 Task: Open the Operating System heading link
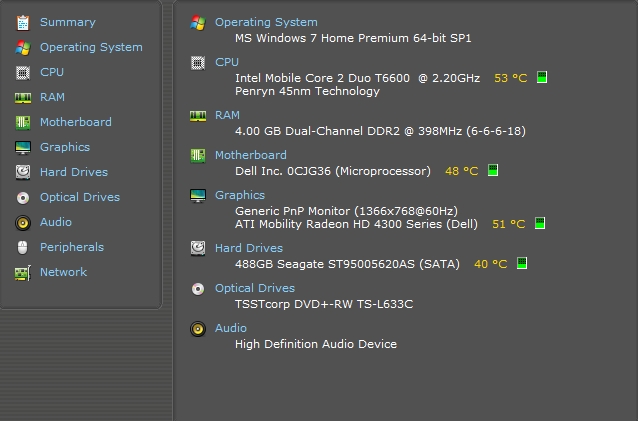(x=266, y=22)
